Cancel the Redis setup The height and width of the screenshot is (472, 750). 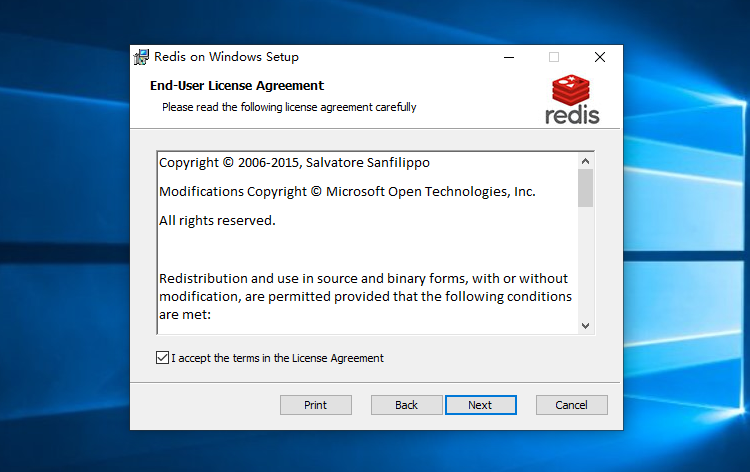pos(572,405)
